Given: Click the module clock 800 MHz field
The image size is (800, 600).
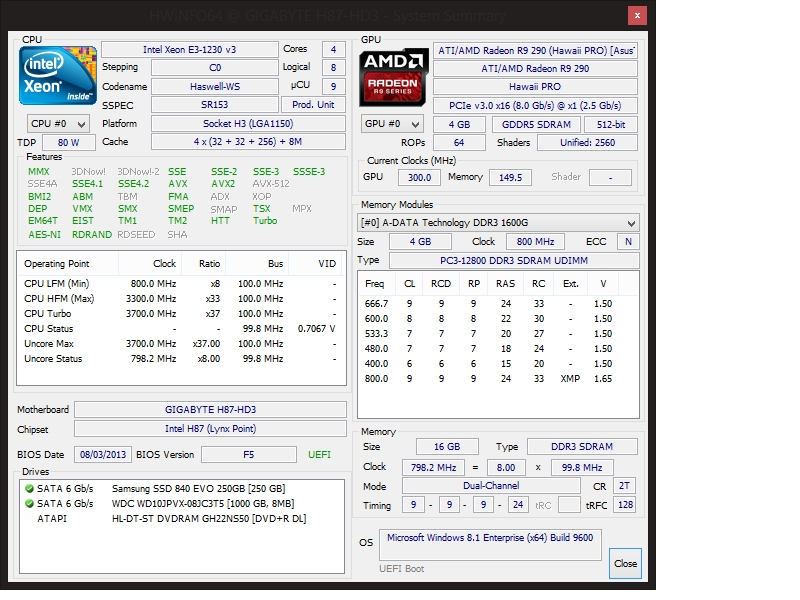Looking at the screenshot, I should [x=535, y=242].
